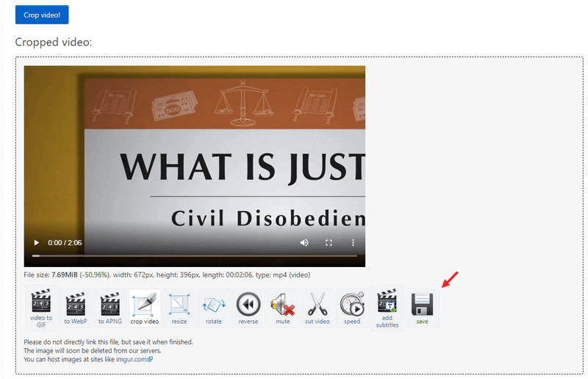Click the Cropped video: heading

pyautogui.click(x=53, y=42)
